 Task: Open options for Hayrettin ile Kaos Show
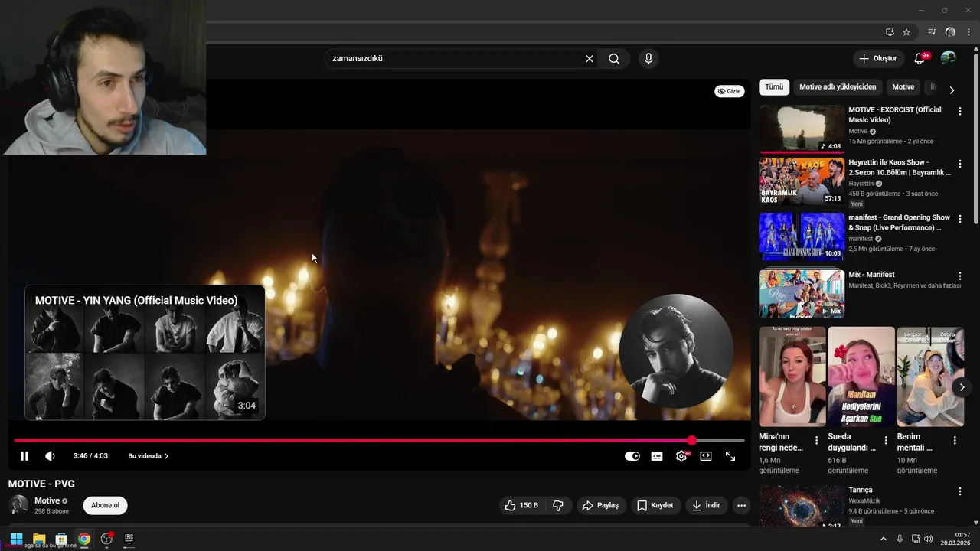pos(960,165)
